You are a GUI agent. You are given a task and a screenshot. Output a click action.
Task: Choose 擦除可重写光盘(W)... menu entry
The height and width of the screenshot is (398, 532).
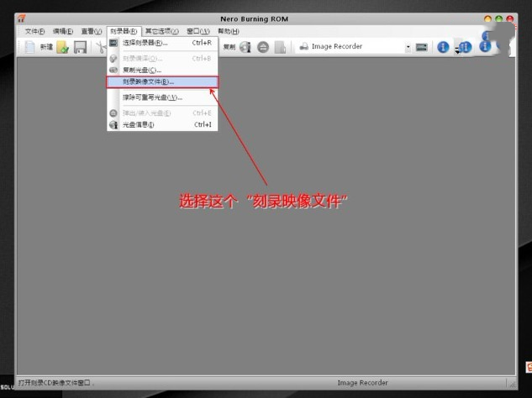click(x=162, y=97)
